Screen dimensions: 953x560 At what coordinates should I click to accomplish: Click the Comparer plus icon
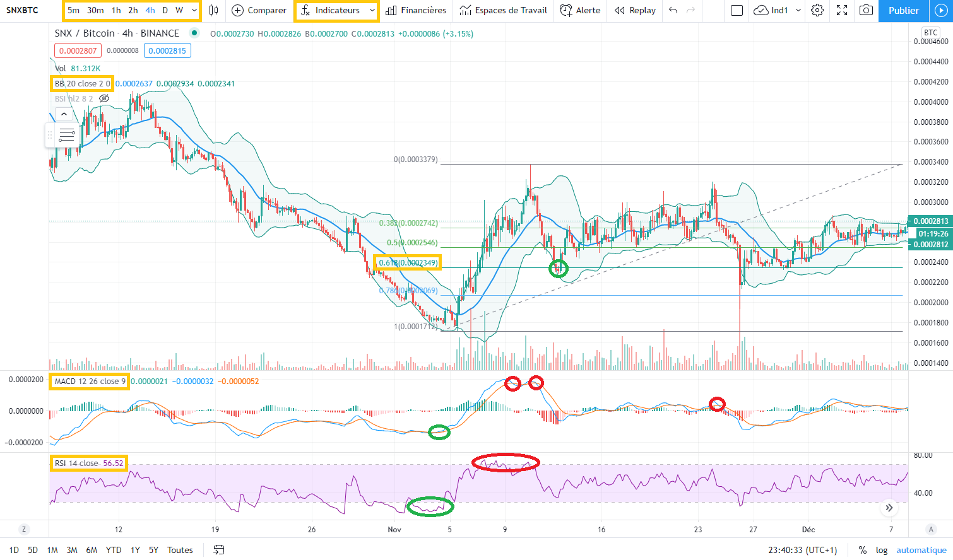(x=237, y=10)
